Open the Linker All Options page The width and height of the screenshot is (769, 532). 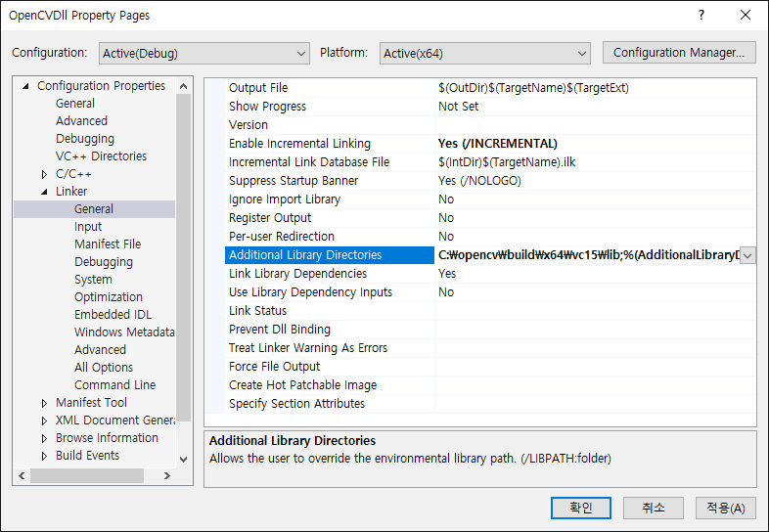[104, 368]
